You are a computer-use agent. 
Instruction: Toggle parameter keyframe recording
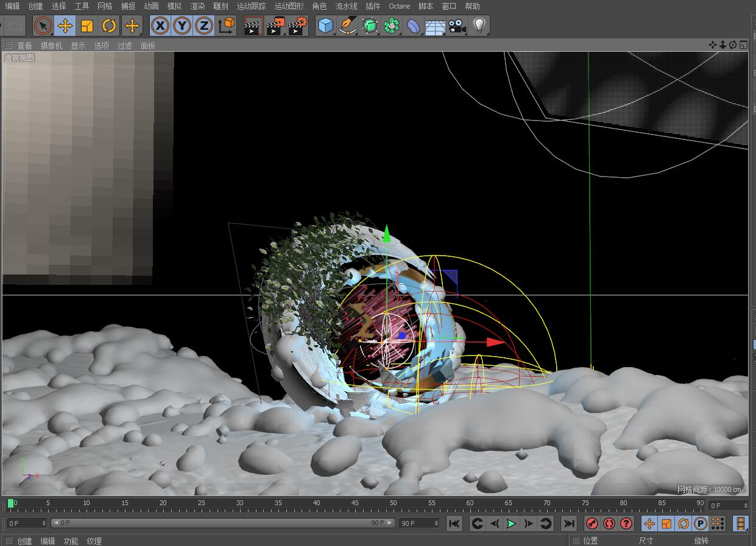tap(701, 523)
